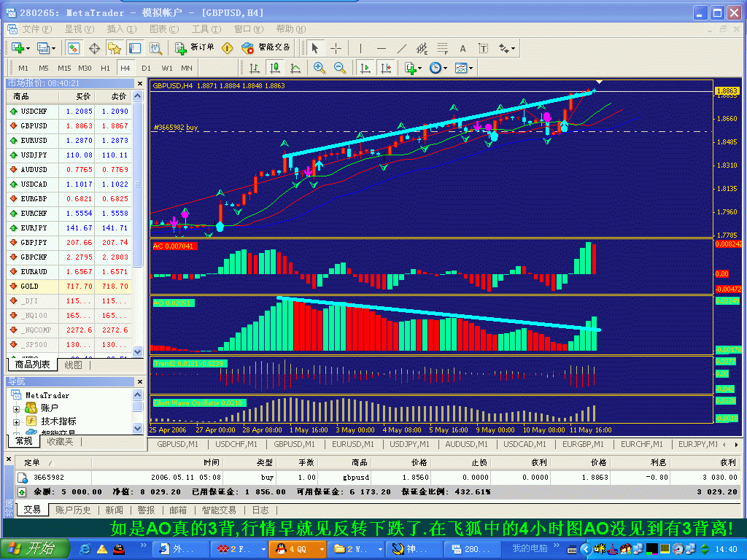Open 文件 menu
The width and height of the screenshot is (747, 560).
coord(36,29)
